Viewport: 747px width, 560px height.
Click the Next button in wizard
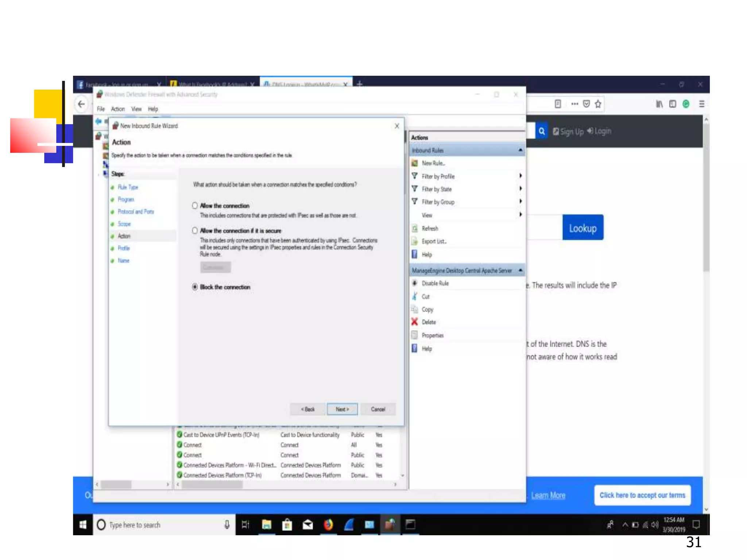342,409
